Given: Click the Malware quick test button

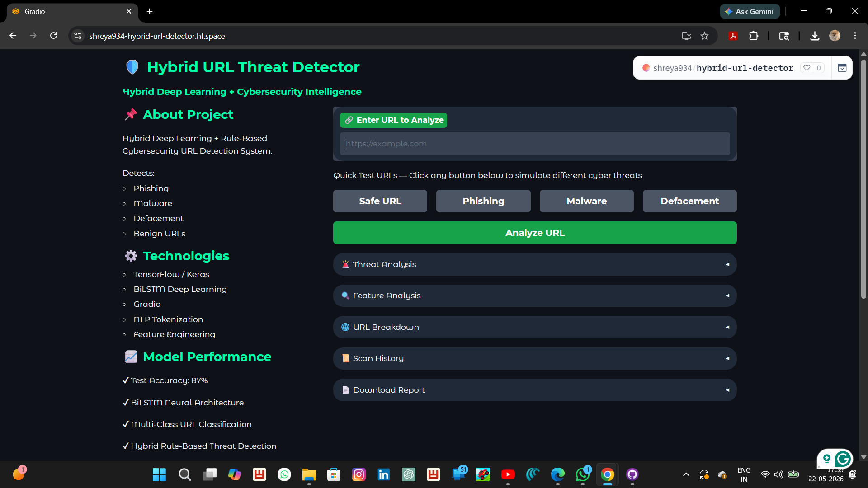Looking at the screenshot, I should (x=586, y=201).
